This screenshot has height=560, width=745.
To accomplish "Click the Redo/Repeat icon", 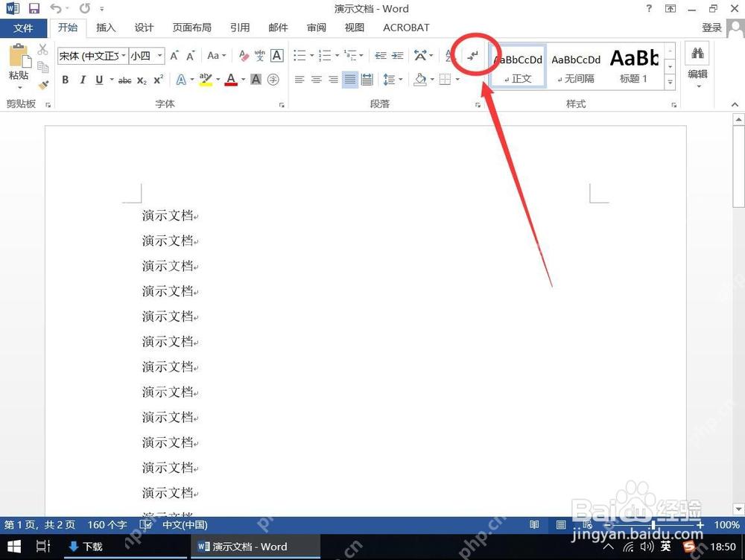I will [x=85, y=8].
